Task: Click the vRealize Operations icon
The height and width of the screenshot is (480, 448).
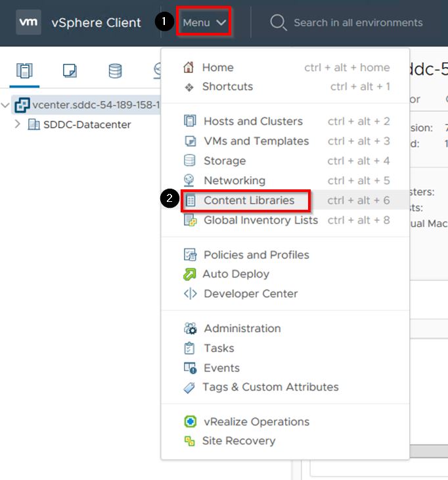Action: click(190, 421)
